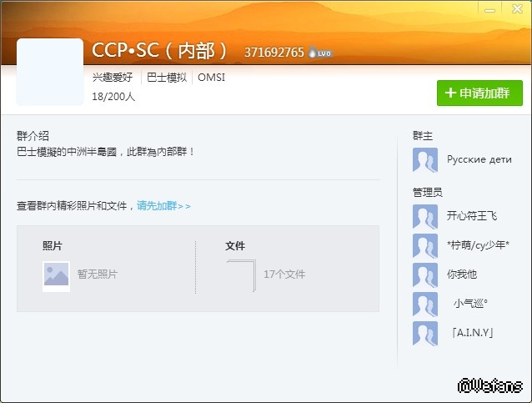
Task: Click the 群主 heading
Action: click(423, 136)
